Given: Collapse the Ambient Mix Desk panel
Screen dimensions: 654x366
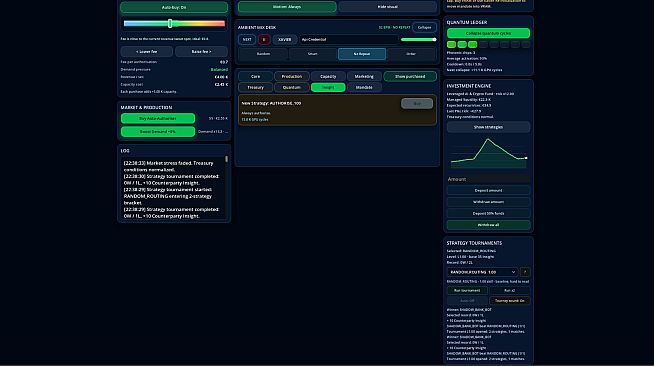Looking at the screenshot, I should (x=424, y=28).
